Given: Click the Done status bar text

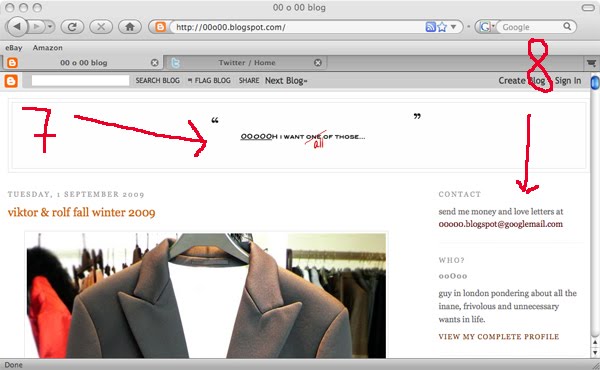Looking at the screenshot, I should click(x=13, y=365).
